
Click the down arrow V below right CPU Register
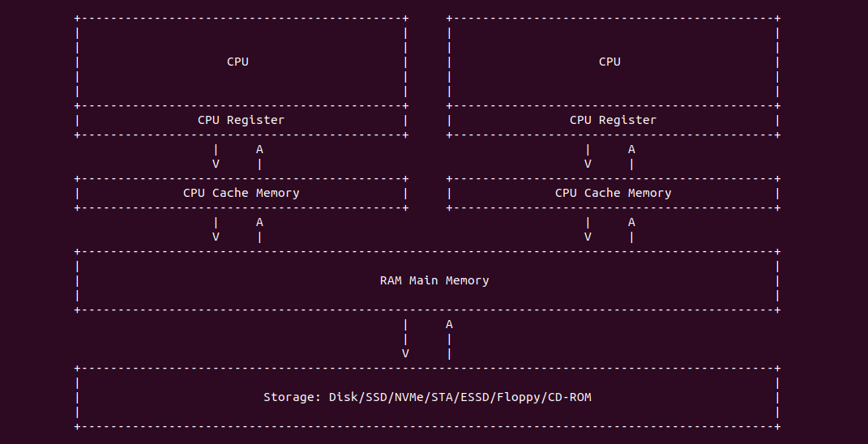[x=588, y=164]
